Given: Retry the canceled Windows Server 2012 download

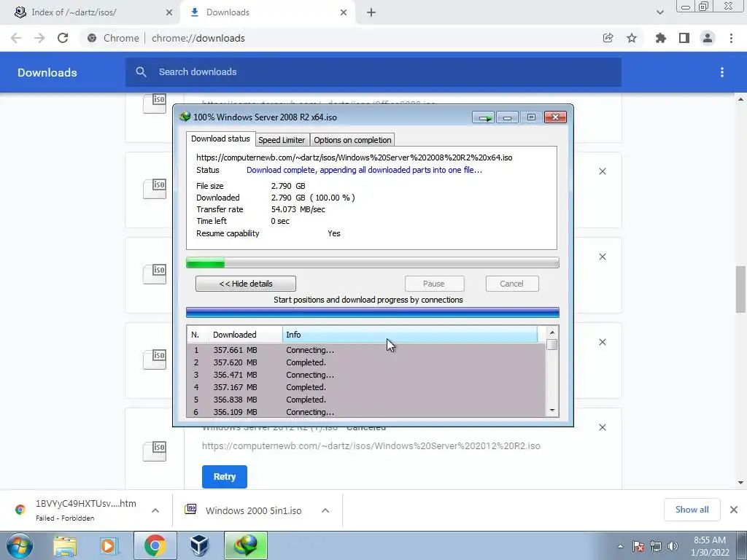Looking at the screenshot, I should [x=225, y=477].
